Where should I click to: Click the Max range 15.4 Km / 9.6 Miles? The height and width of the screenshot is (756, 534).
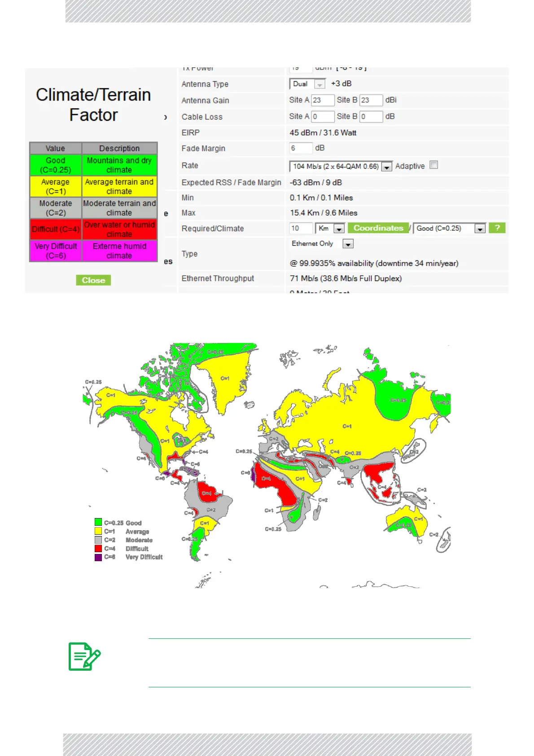pos(324,213)
